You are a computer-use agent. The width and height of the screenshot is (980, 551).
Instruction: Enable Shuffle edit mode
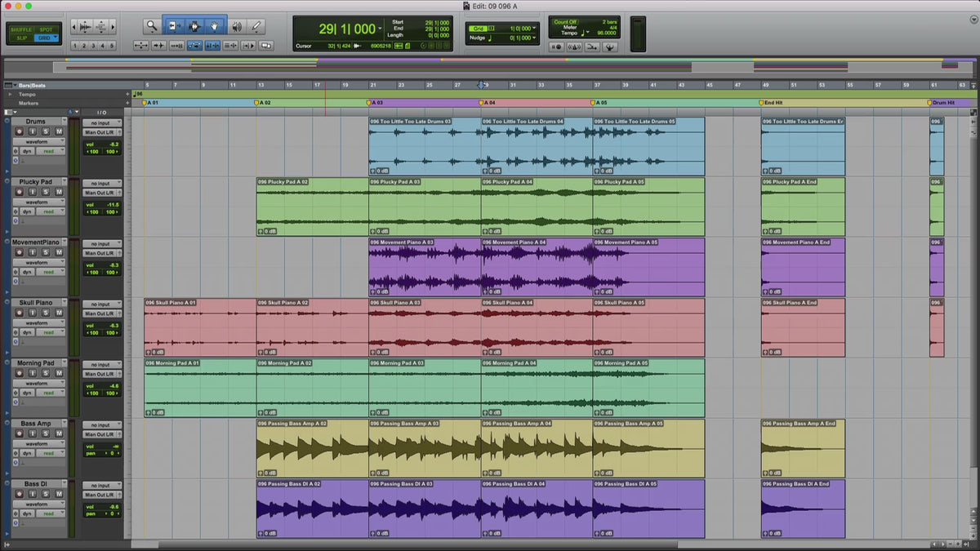tap(21, 29)
